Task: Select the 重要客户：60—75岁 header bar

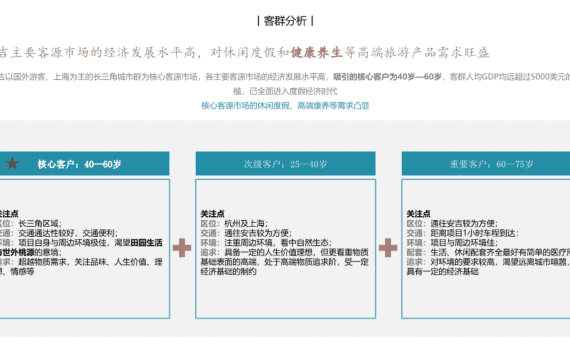Action: tap(486, 164)
